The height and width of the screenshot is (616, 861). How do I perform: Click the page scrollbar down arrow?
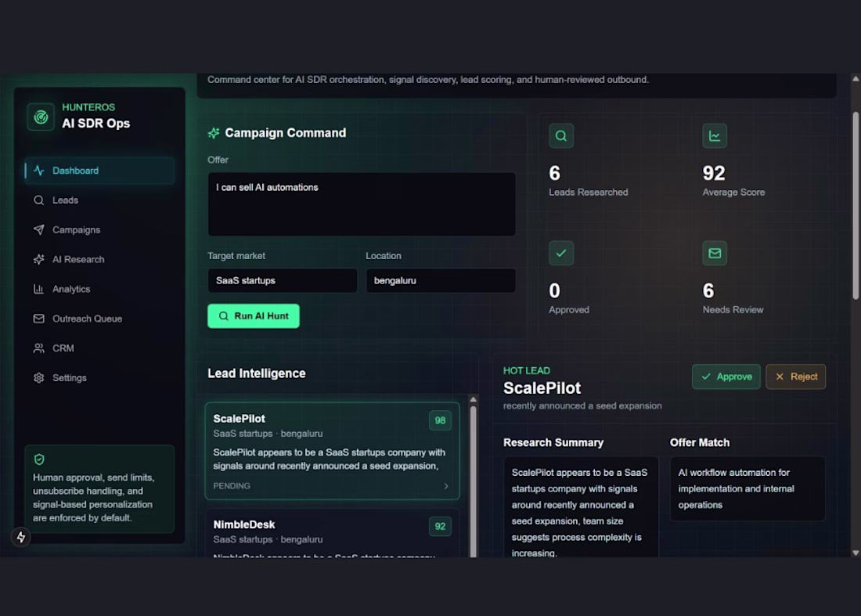tap(856, 553)
